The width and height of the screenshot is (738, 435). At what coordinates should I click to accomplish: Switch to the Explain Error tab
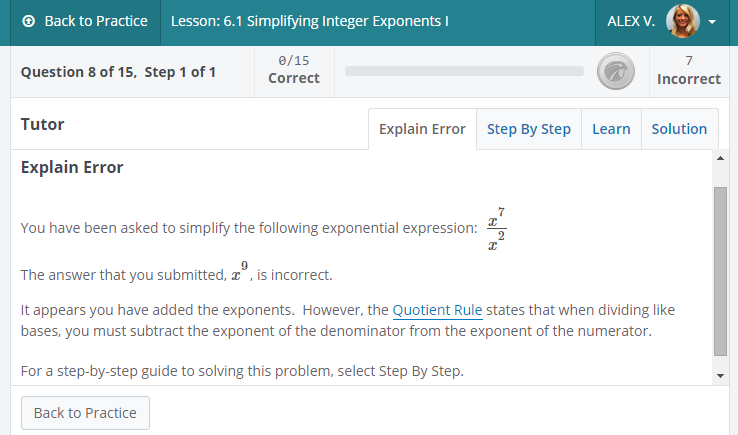pos(422,129)
